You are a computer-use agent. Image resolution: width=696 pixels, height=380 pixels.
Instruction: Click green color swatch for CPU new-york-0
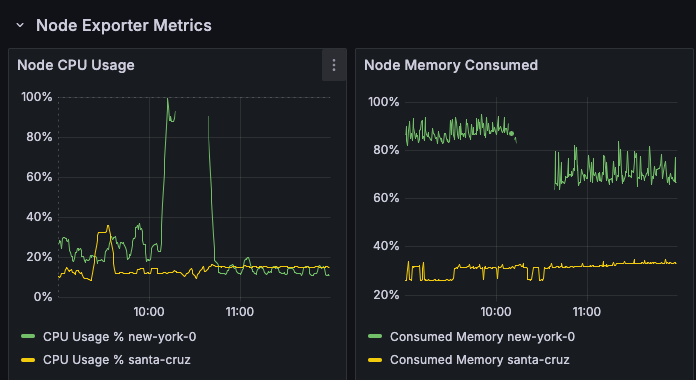point(28,337)
